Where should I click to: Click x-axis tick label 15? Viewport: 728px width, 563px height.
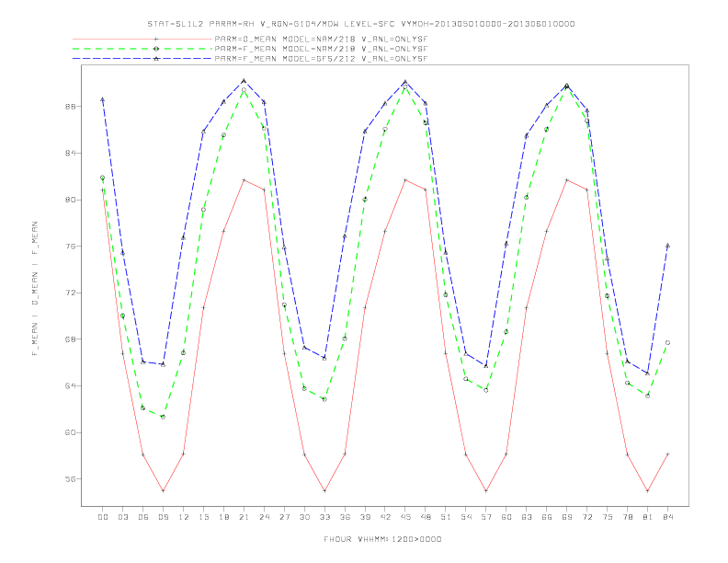click(203, 517)
